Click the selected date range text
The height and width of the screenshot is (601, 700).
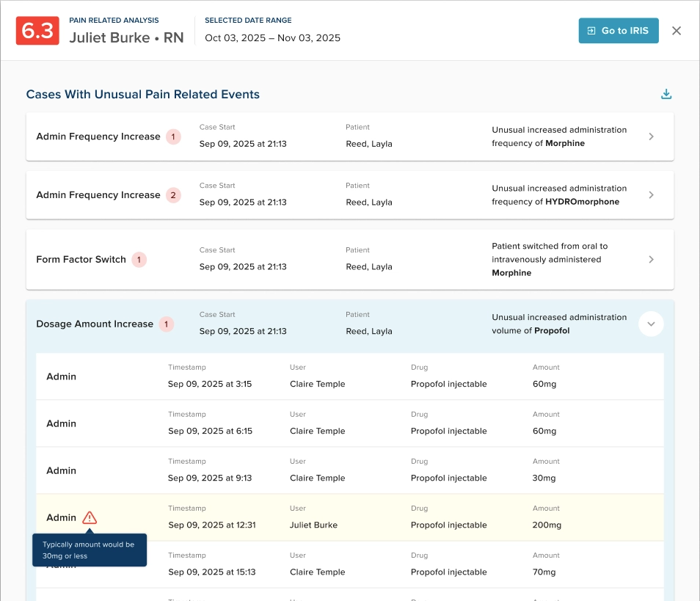coord(272,38)
